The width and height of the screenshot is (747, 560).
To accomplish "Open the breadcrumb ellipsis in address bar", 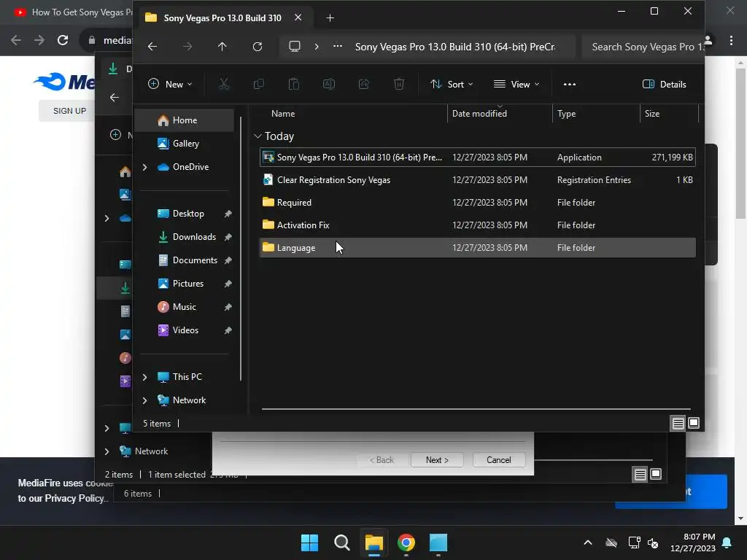I will coord(337,46).
